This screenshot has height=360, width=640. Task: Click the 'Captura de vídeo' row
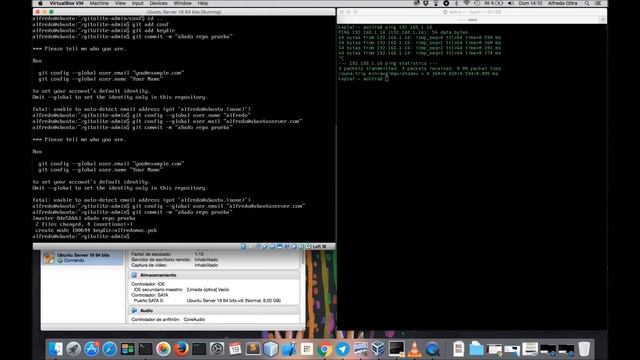tap(175, 265)
